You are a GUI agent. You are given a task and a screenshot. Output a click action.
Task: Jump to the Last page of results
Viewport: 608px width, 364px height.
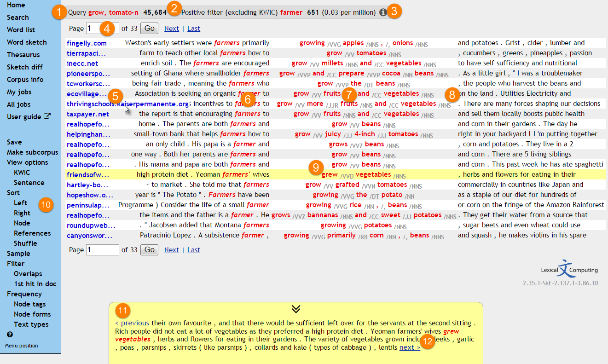pos(193,28)
